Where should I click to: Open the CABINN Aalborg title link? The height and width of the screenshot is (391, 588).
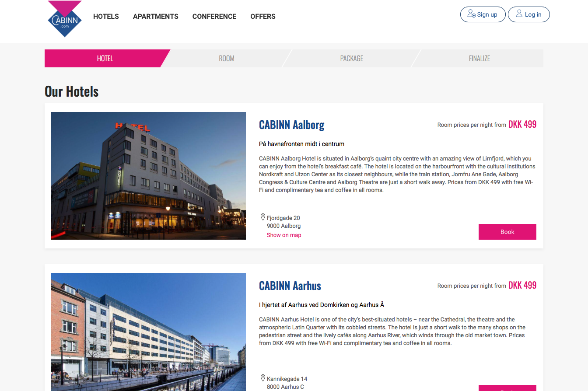(x=291, y=125)
